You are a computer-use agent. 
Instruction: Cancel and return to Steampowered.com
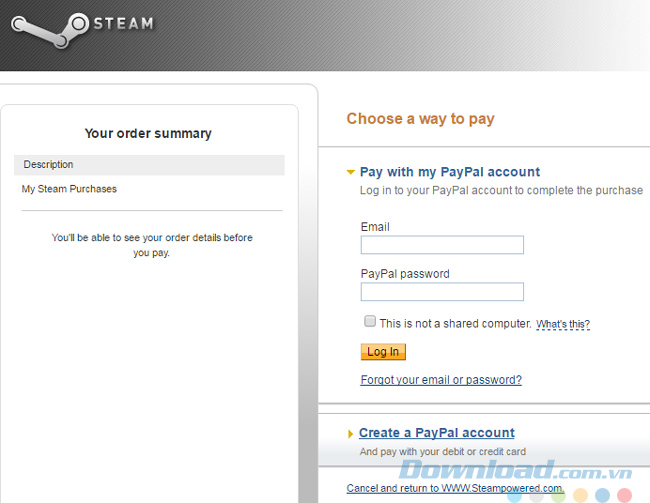click(x=455, y=488)
